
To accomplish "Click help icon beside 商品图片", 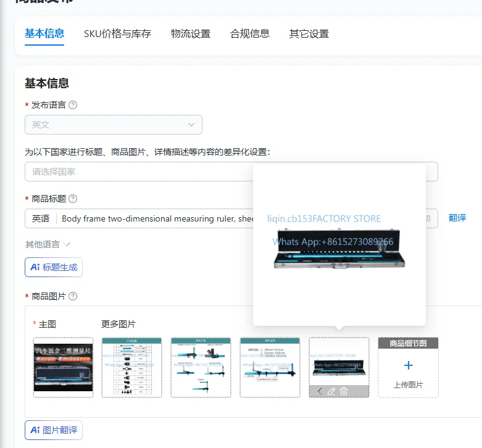I will point(73,296).
